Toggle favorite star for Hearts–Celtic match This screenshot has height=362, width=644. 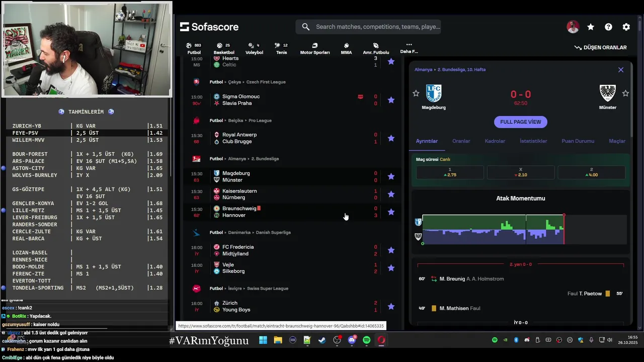[391, 61]
